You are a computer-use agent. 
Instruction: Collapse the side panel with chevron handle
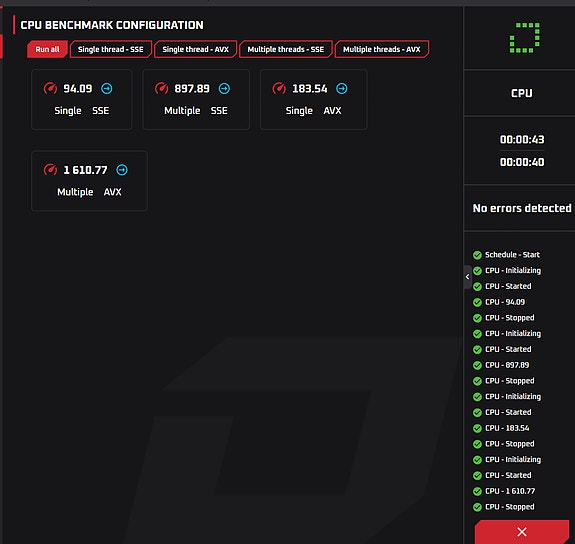(467, 277)
